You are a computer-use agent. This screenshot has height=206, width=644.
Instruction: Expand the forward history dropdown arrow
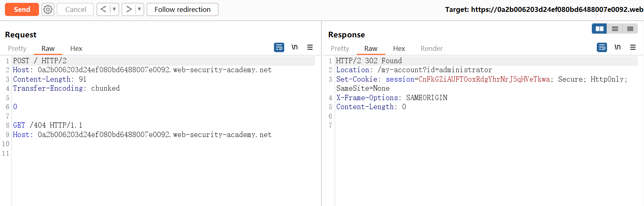[140, 9]
